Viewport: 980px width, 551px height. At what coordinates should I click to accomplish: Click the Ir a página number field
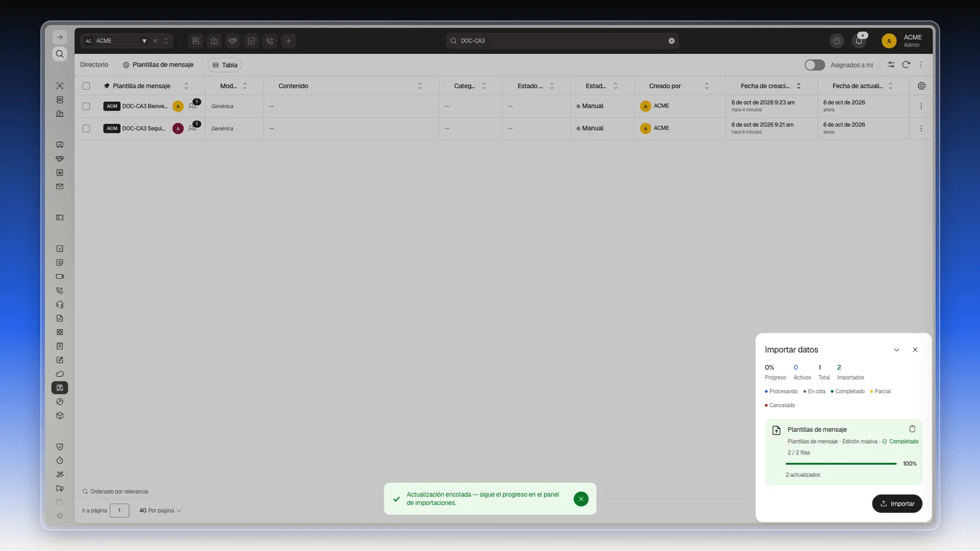coord(119,510)
